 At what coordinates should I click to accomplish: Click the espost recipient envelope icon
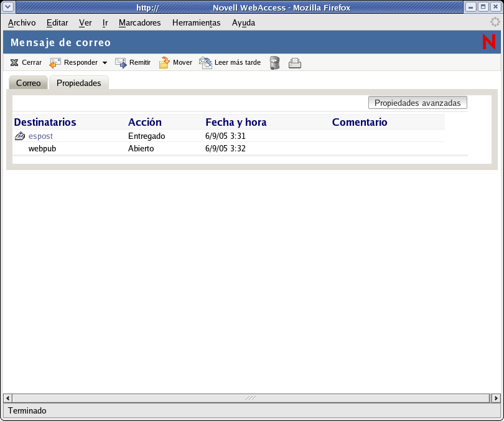(x=20, y=136)
